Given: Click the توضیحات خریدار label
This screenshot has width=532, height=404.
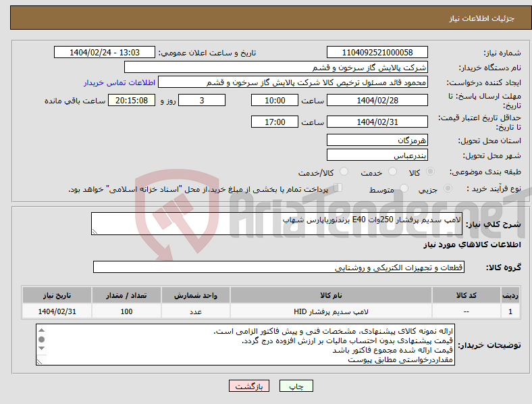Looking at the screenshot, I should pyautogui.click(x=489, y=345).
